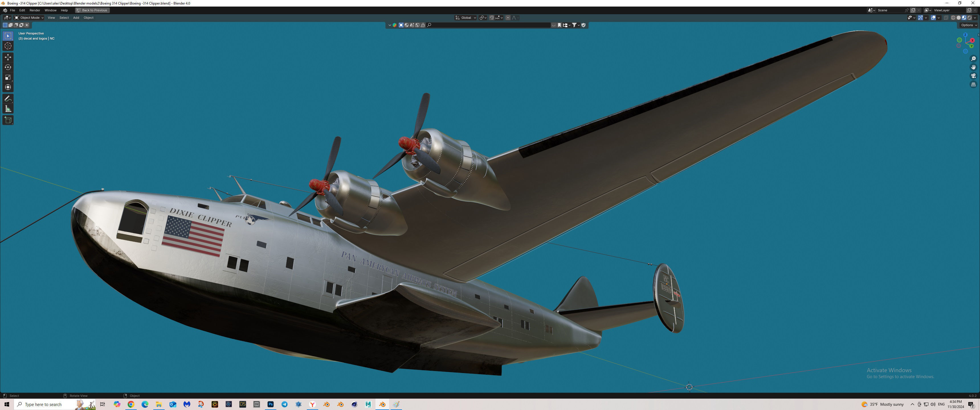Toggle the camera view icon

(x=973, y=76)
